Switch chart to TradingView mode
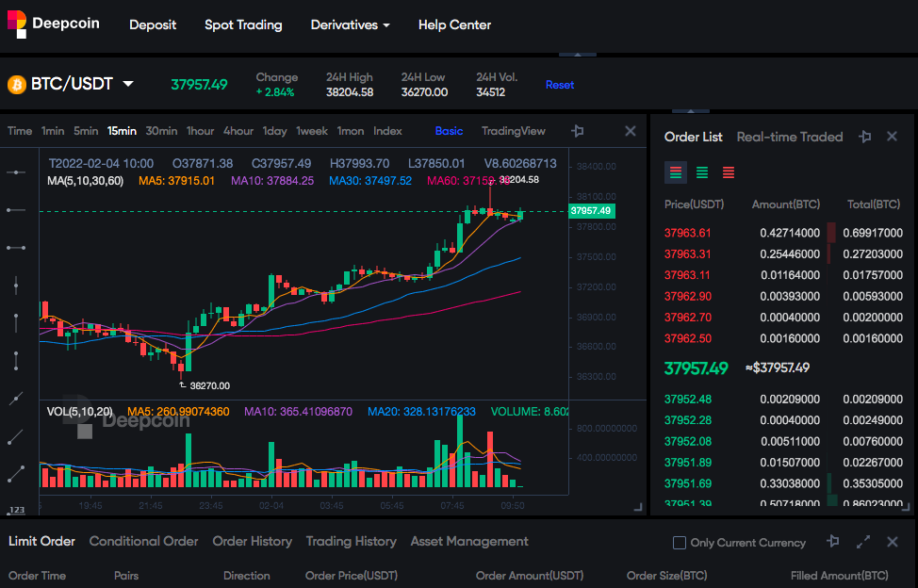 pyautogui.click(x=513, y=131)
